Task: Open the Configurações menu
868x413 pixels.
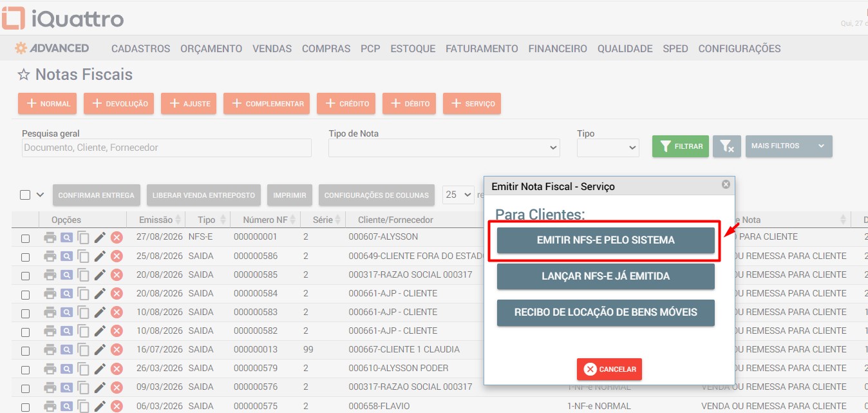Action: point(739,48)
